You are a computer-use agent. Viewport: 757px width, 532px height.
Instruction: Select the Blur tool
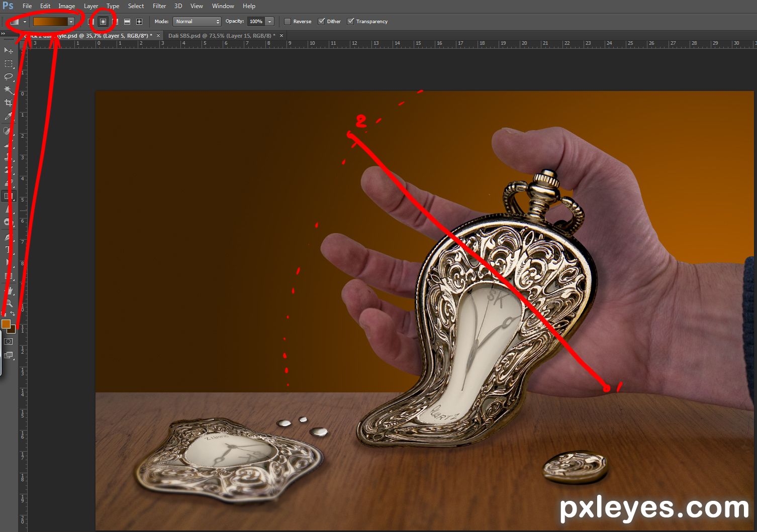click(9, 209)
